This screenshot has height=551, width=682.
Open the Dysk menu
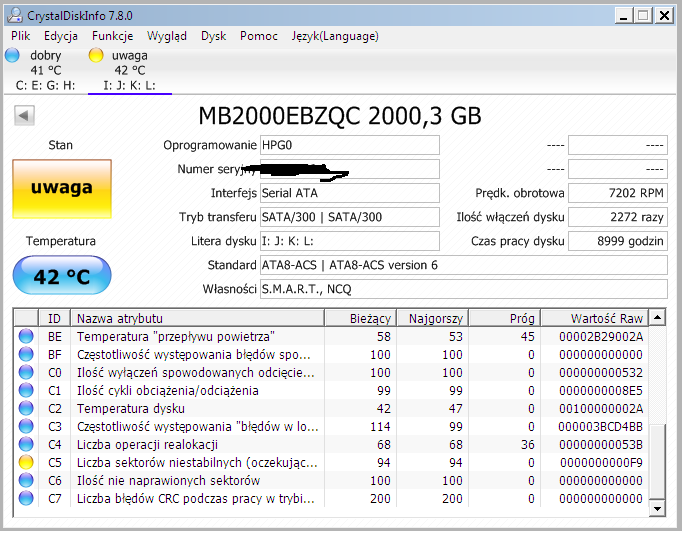pos(214,36)
